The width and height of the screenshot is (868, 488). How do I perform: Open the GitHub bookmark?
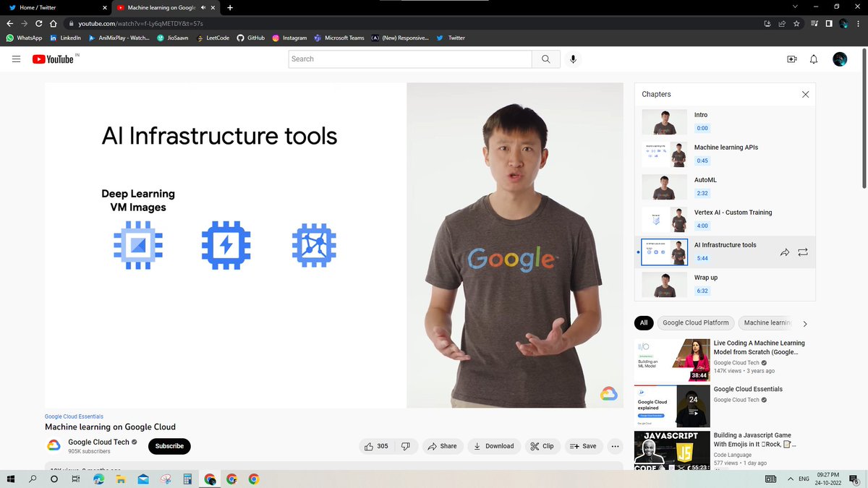251,38
